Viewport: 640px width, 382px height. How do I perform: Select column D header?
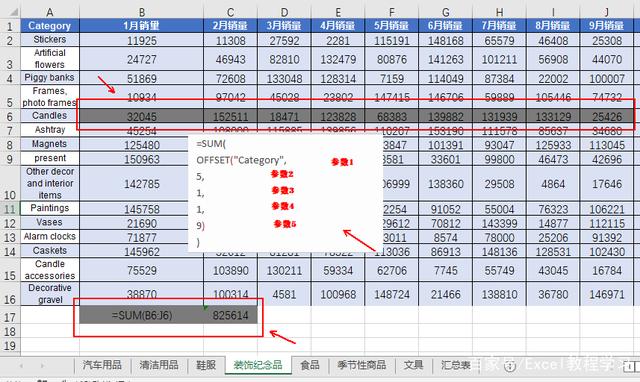coord(284,12)
